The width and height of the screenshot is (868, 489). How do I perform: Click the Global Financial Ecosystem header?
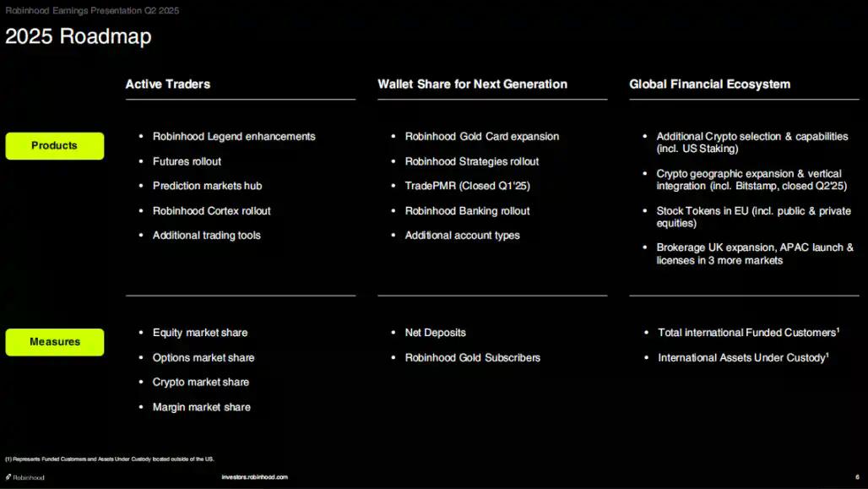click(x=709, y=84)
